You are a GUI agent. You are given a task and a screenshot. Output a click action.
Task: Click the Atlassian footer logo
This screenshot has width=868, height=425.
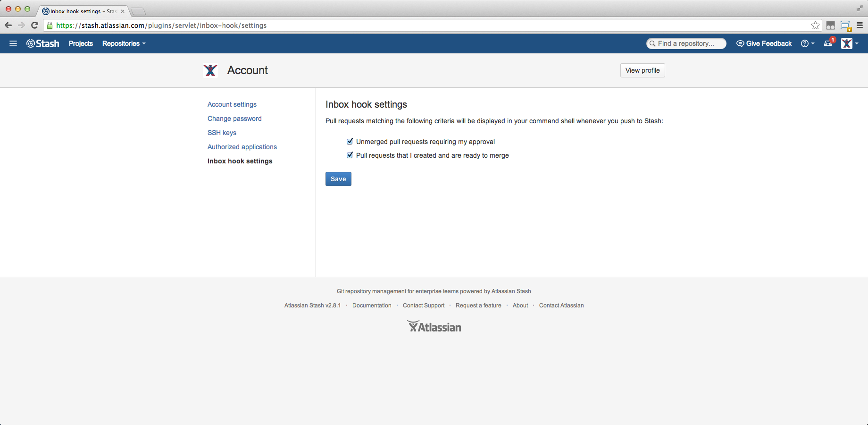[434, 326]
